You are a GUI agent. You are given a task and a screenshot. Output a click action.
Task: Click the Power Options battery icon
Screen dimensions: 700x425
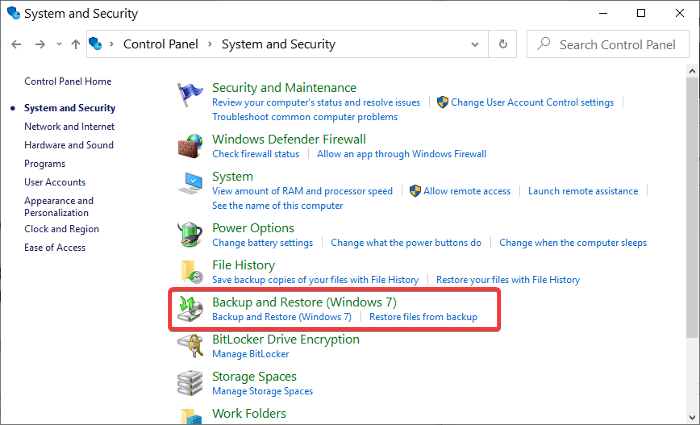(x=190, y=235)
